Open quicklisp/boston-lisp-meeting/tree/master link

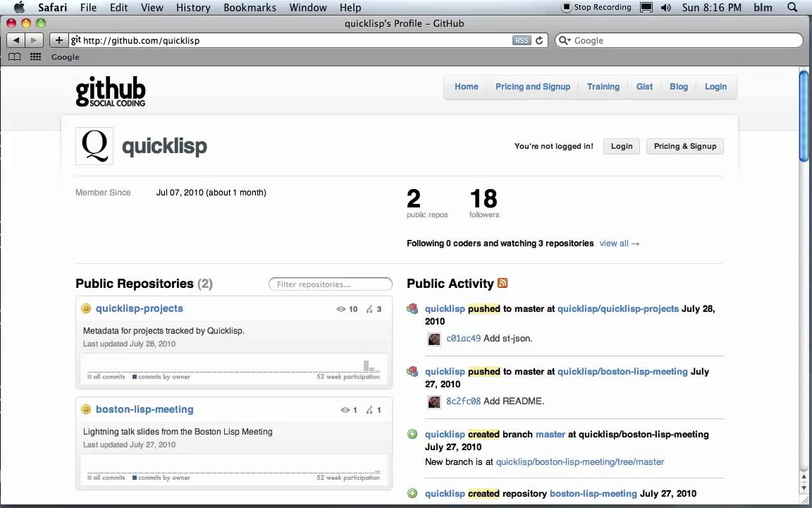(580, 462)
